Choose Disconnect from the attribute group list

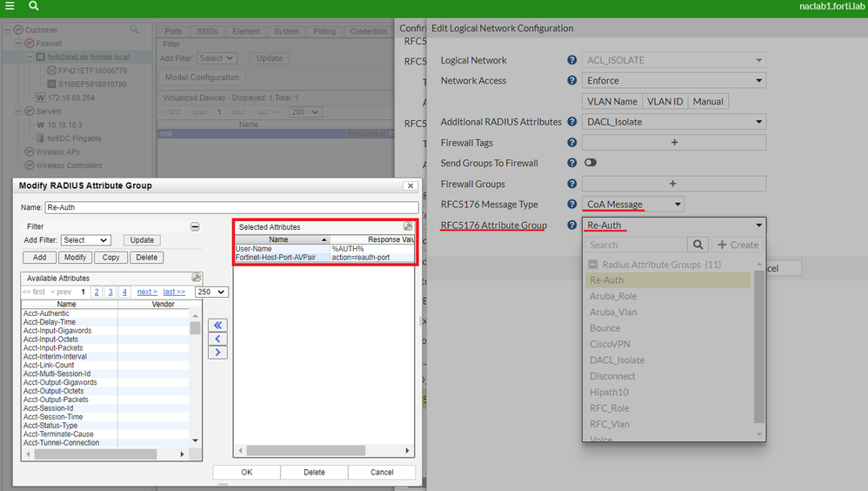pyautogui.click(x=612, y=376)
